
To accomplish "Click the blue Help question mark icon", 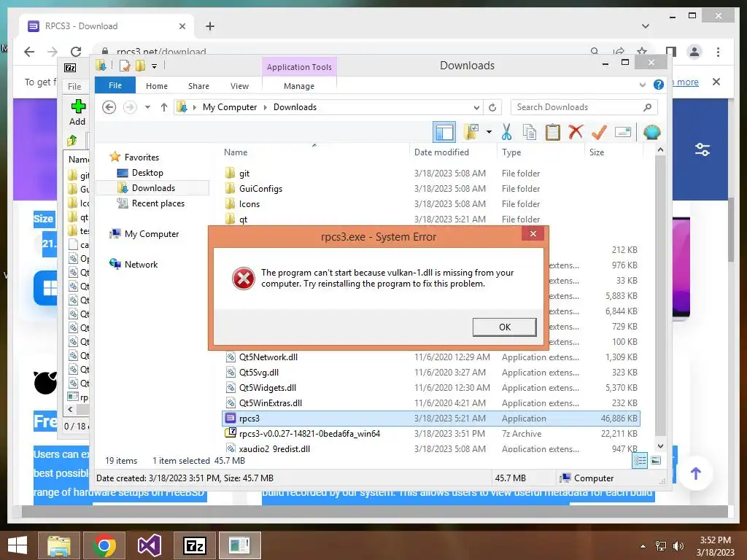I will (659, 85).
